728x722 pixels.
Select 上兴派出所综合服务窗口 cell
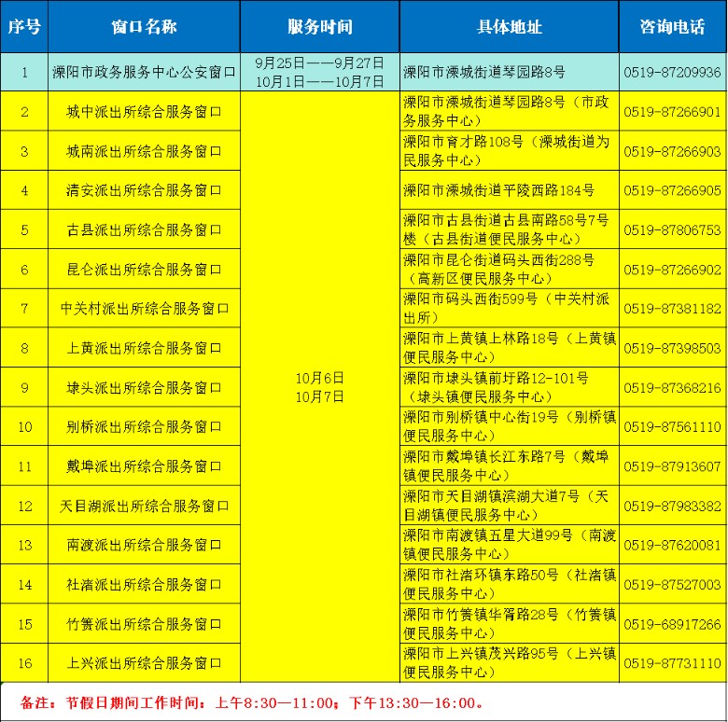tap(144, 663)
